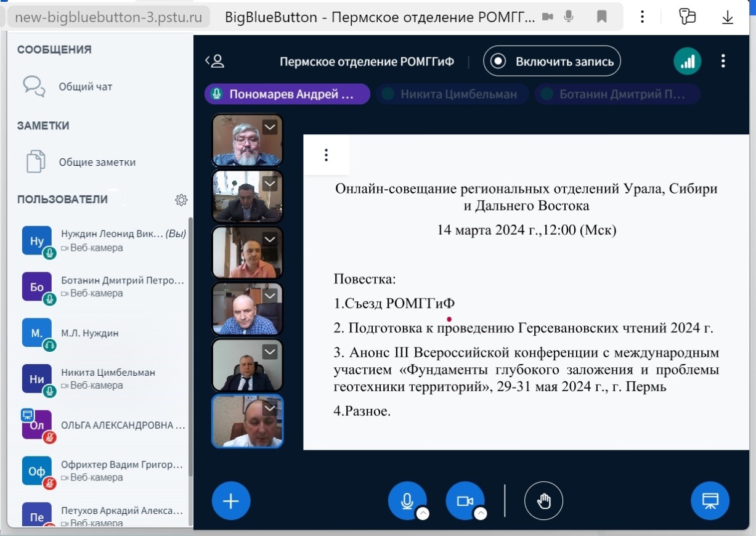The image size is (756, 536).
Task: Open the BigBlueButton options three-dot menu
Action: (723, 61)
